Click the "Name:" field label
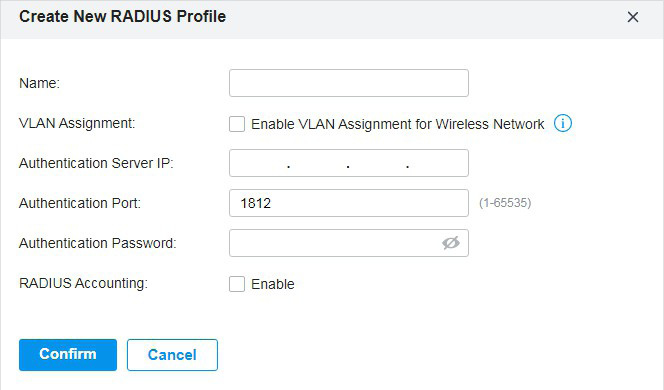 pos(39,83)
